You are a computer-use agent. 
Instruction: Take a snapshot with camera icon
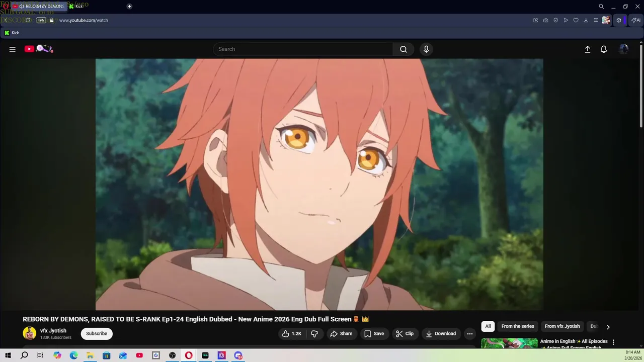[x=546, y=20]
